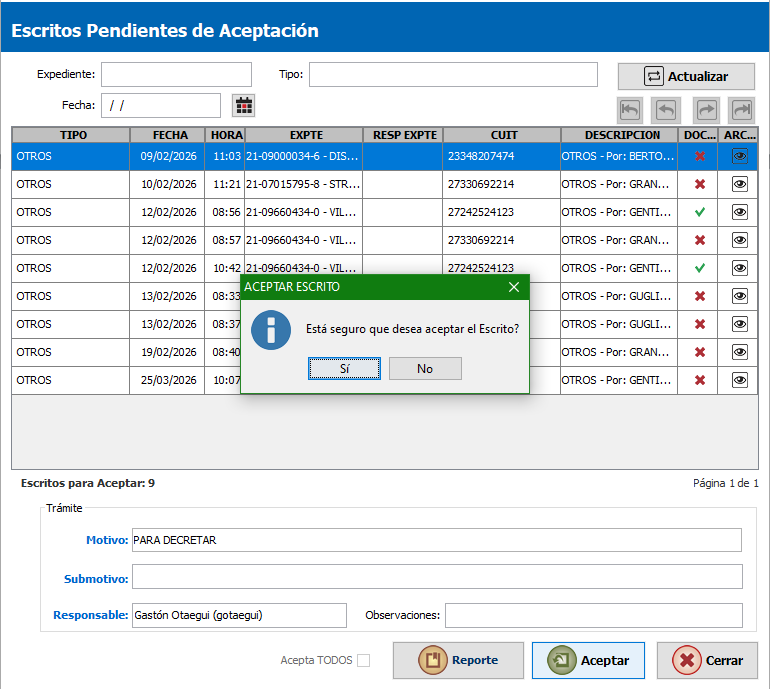Click the Submotivo label link
This screenshot has width=770, height=689.
pos(96,579)
